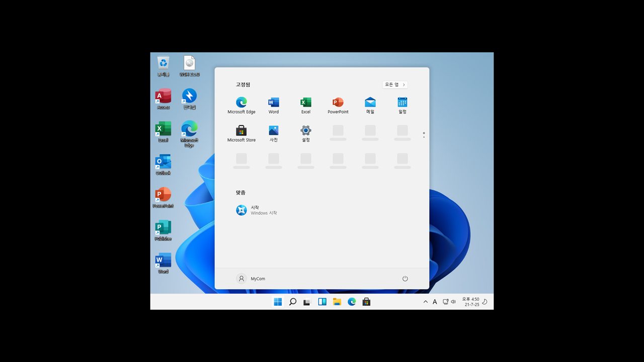Click the focus assist moon icon
This screenshot has width=644, height=362.
point(485,302)
